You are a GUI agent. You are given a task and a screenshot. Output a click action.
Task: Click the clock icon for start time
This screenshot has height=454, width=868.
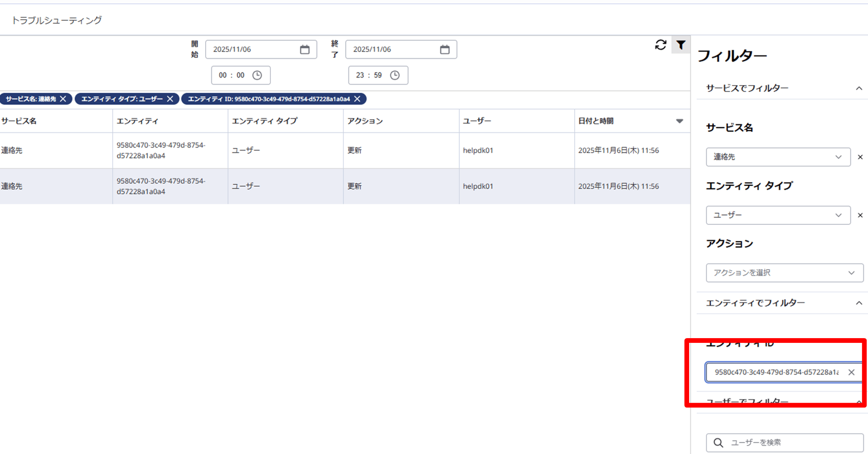pos(257,76)
